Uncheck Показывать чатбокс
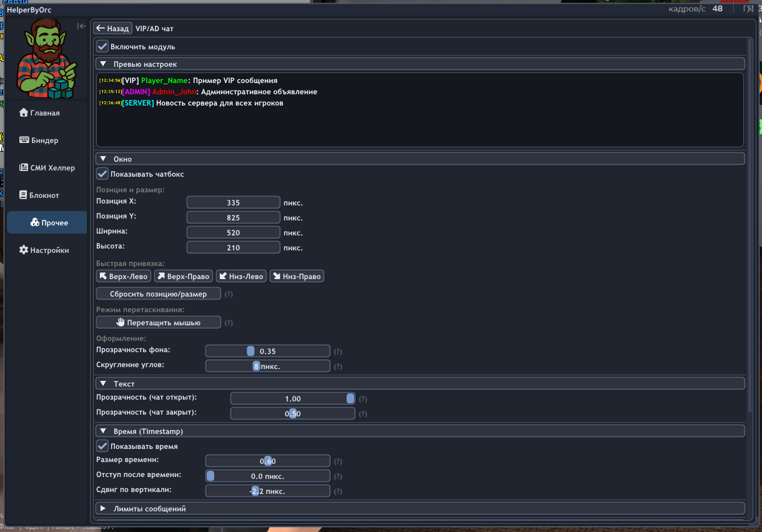The image size is (762, 532). [102, 174]
